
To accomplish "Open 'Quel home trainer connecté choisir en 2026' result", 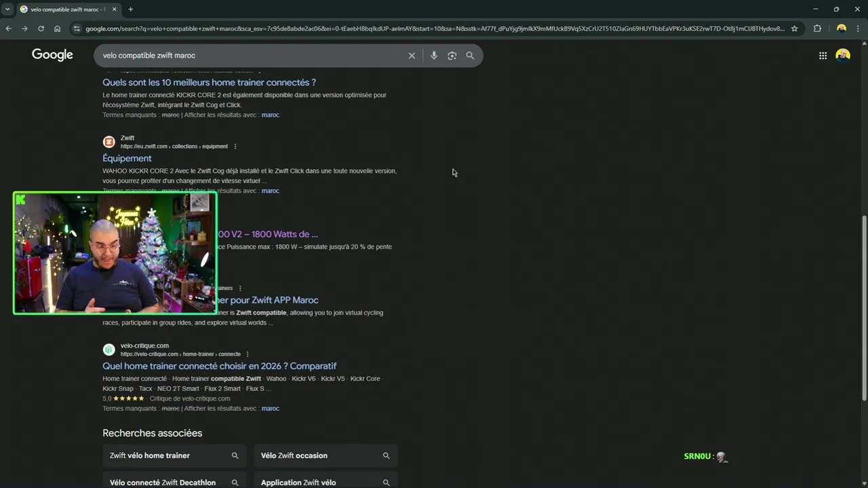I will (219, 366).
